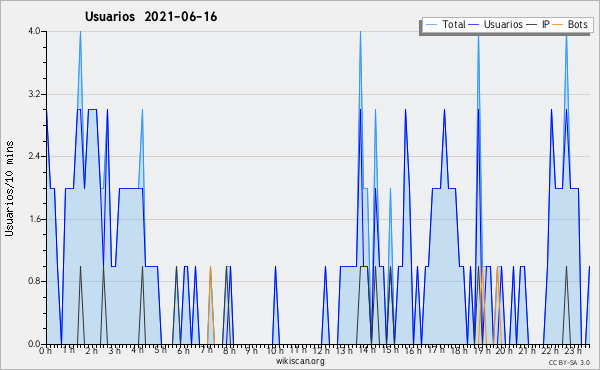Click the dark blue Usuarios legend line
600x370 pixels.
474,25
